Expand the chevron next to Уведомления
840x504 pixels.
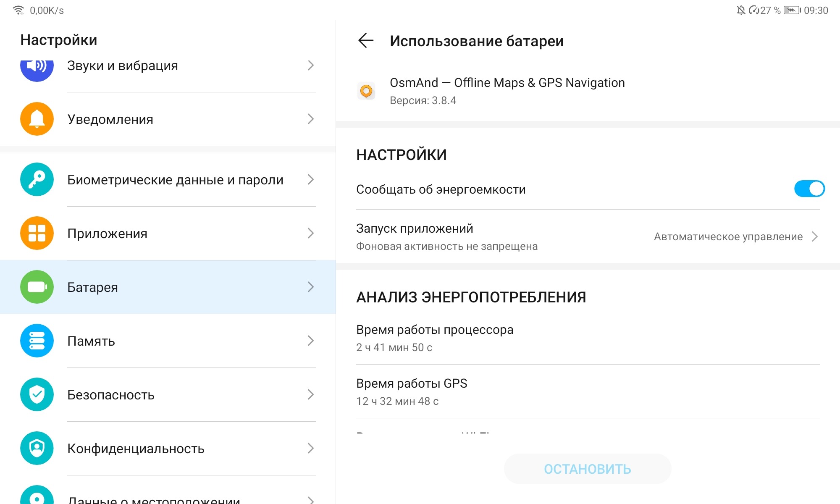[x=310, y=119]
